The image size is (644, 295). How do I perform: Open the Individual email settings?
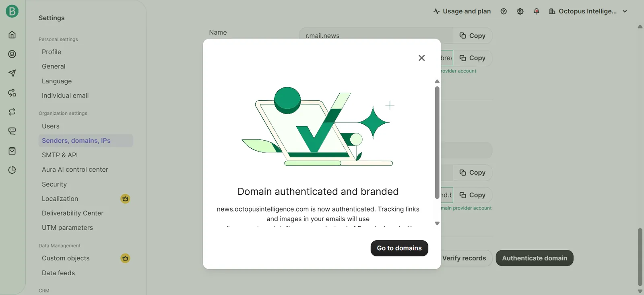pos(65,96)
